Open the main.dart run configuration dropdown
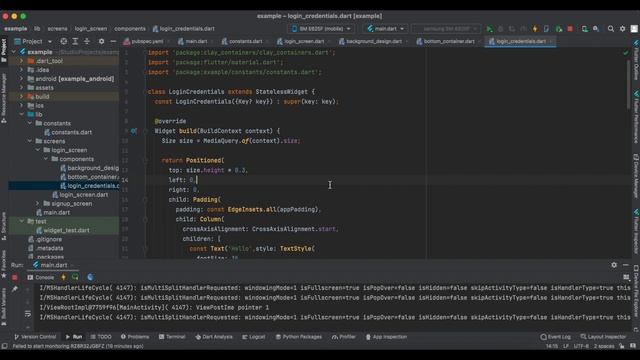Image resolution: width=640 pixels, height=360 pixels. click(385, 29)
